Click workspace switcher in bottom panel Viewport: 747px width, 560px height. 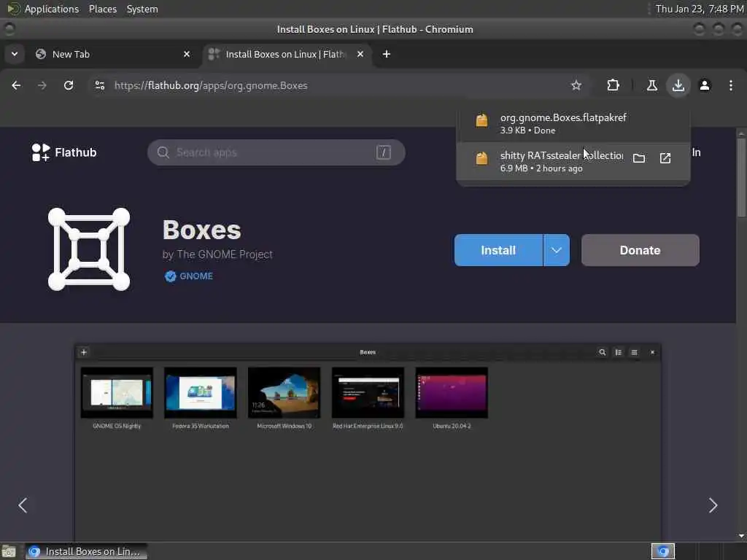[663, 551]
